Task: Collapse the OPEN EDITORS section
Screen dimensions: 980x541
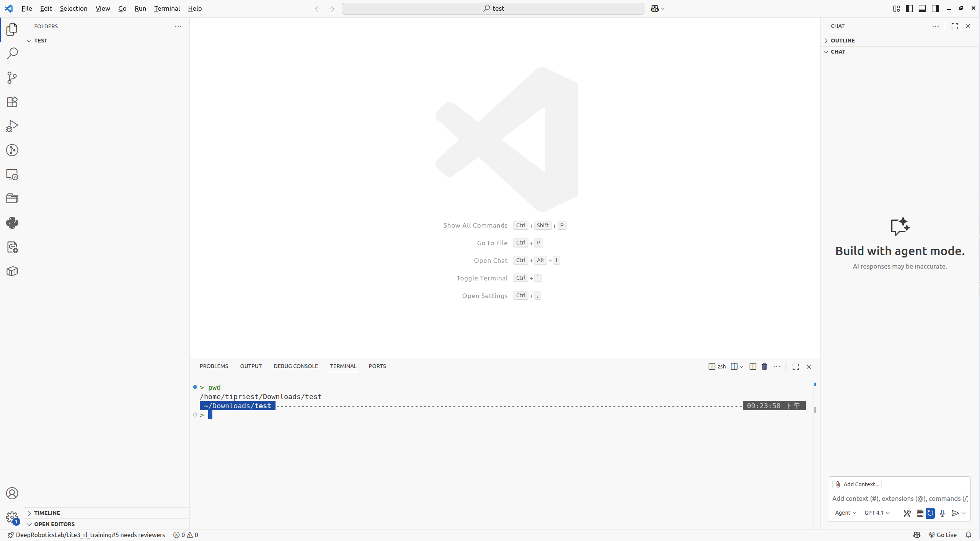Action: pos(29,524)
